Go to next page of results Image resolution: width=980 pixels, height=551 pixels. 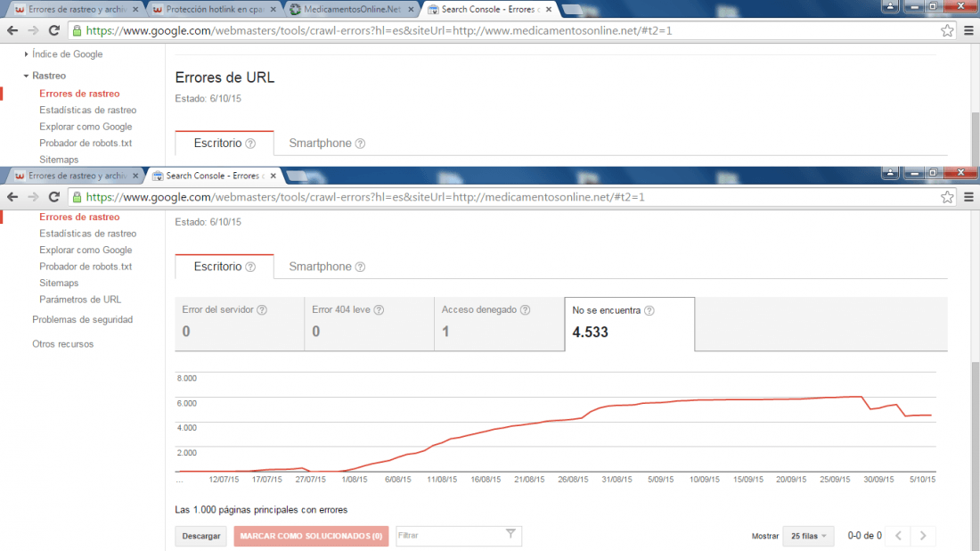click(923, 535)
